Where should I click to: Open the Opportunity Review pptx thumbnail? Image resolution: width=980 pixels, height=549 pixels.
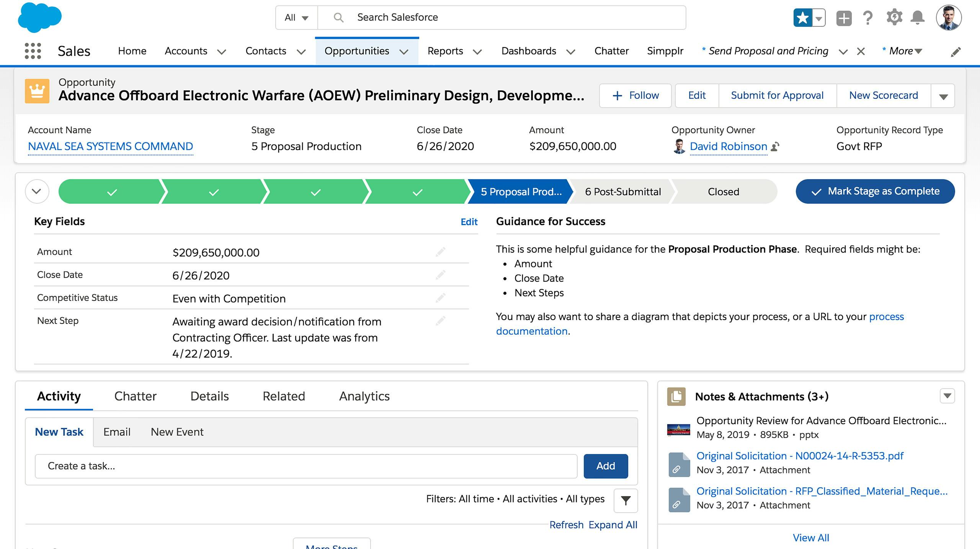pos(679,429)
